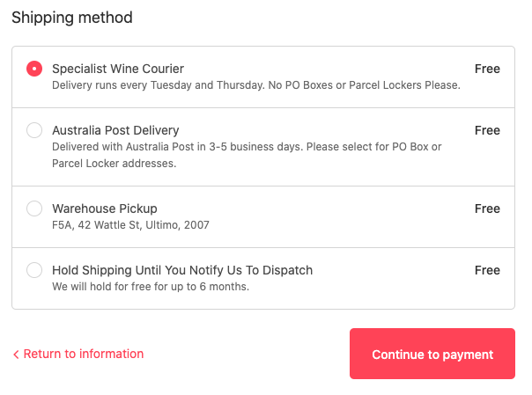This screenshot has width=532, height=395.
Task: Click the Free price on Warehouse Pickup row
Action: pyautogui.click(x=487, y=208)
